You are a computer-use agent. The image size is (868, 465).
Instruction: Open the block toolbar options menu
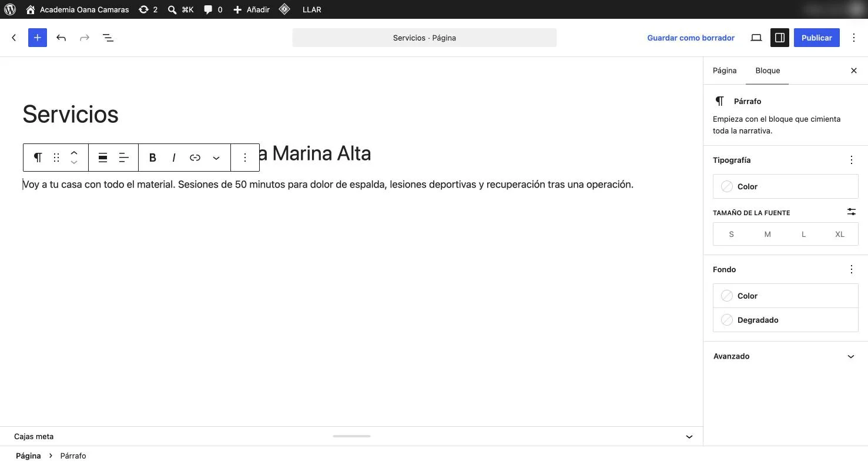pyautogui.click(x=245, y=158)
